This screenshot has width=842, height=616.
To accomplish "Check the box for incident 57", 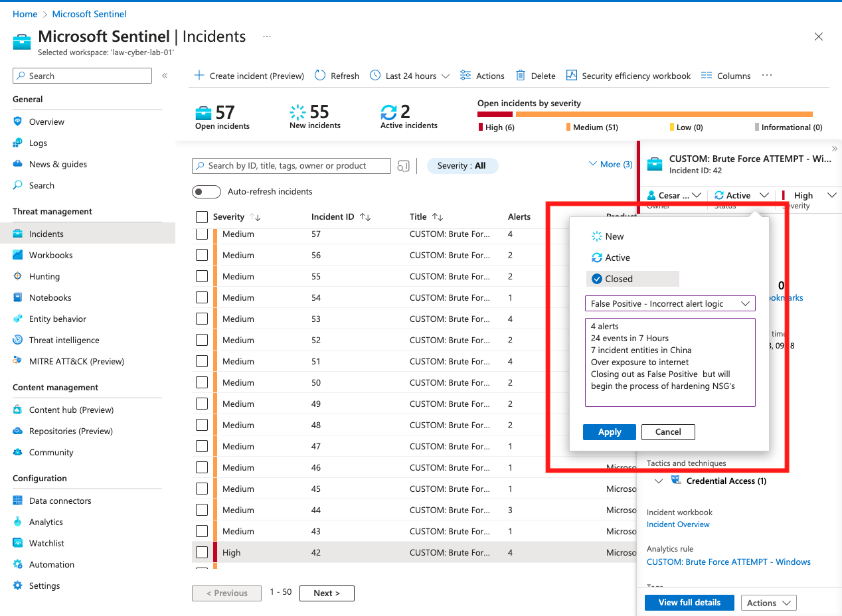I will coord(202,234).
